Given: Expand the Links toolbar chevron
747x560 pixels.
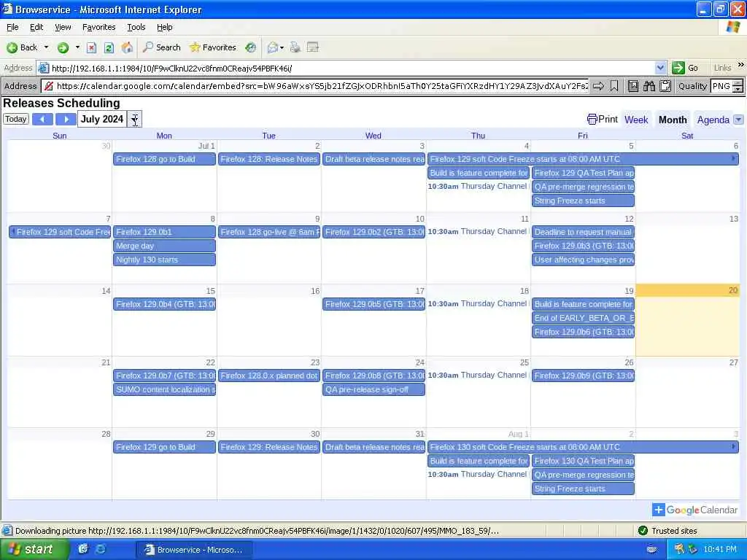Looking at the screenshot, I should pyautogui.click(x=741, y=65).
